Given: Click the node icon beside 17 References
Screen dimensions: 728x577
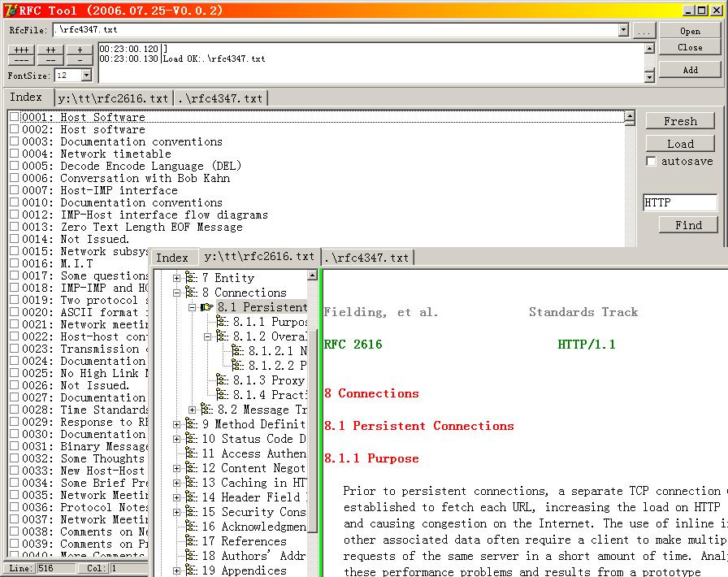Looking at the screenshot, I should [191, 541].
